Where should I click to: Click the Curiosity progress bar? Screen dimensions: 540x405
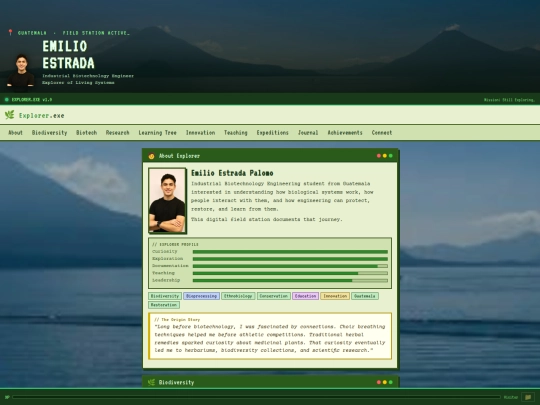[x=290, y=252]
